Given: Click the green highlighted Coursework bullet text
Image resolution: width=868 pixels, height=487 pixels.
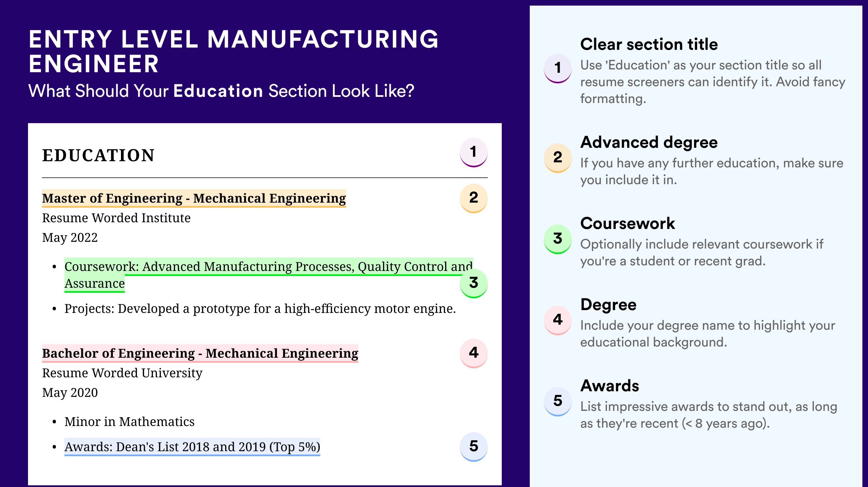Looking at the screenshot, I should 269,275.
